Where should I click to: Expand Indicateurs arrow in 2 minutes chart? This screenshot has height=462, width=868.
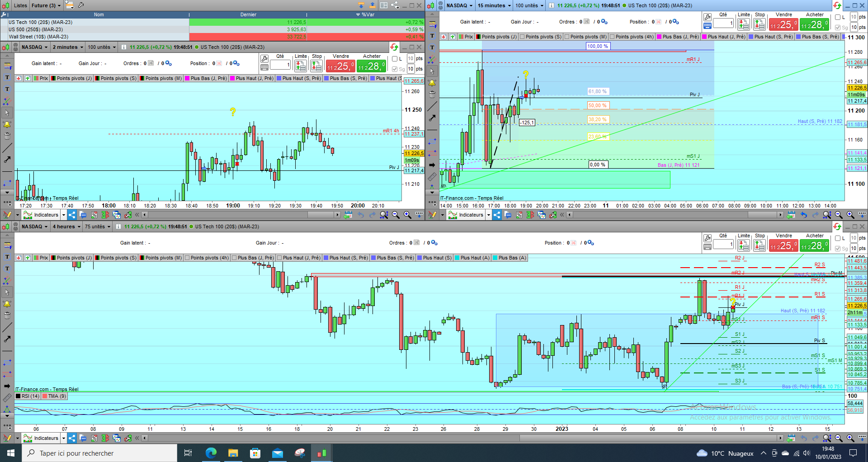(x=63, y=215)
